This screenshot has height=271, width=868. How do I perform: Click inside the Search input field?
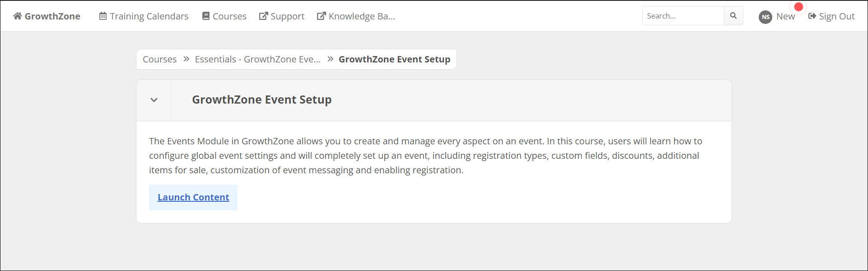pos(683,16)
